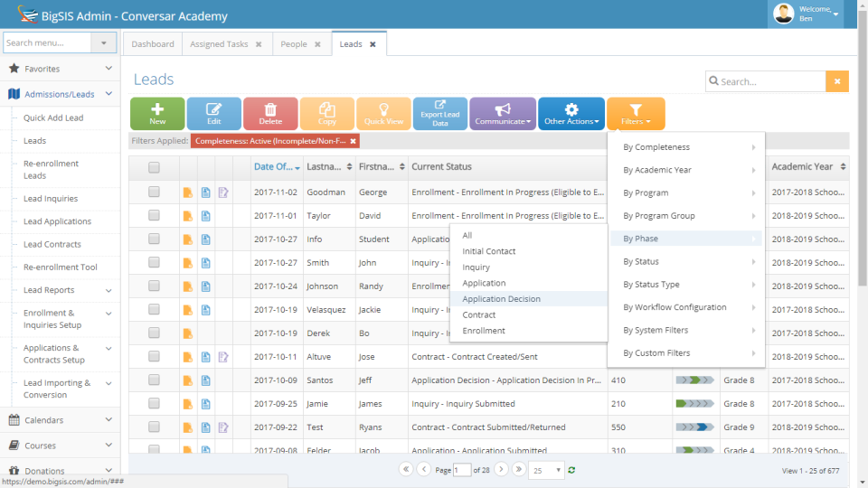Expand the Lead Reports sidebar section
868x488 pixels.
pyautogui.click(x=108, y=290)
